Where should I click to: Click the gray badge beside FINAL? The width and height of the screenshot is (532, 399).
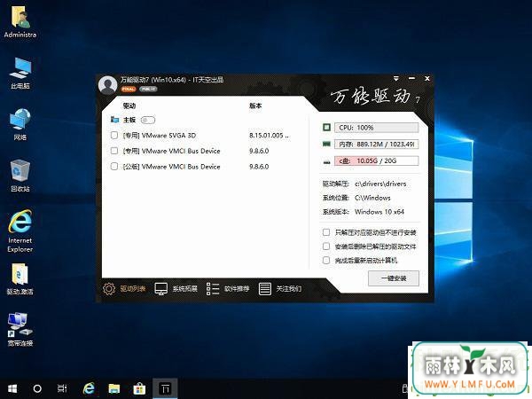coord(148,90)
